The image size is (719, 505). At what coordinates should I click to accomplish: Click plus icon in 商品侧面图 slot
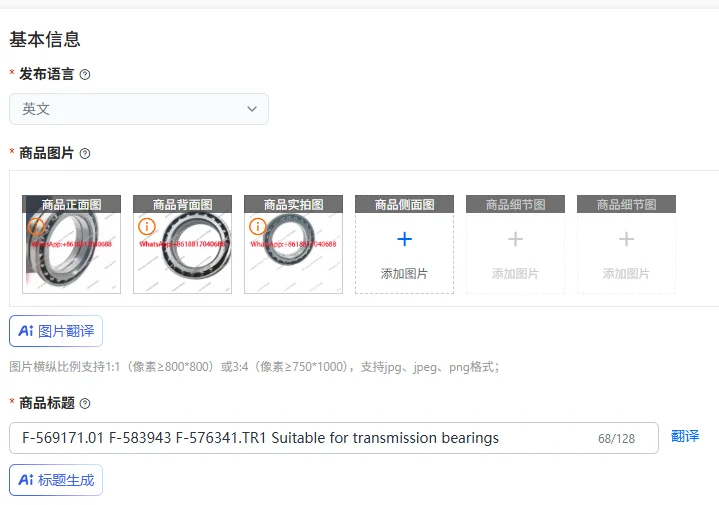click(x=404, y=239)
